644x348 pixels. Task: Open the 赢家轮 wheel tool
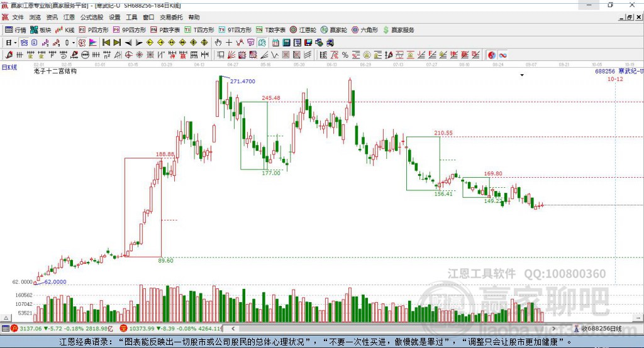pyautogui.click(x=334, y=30)
